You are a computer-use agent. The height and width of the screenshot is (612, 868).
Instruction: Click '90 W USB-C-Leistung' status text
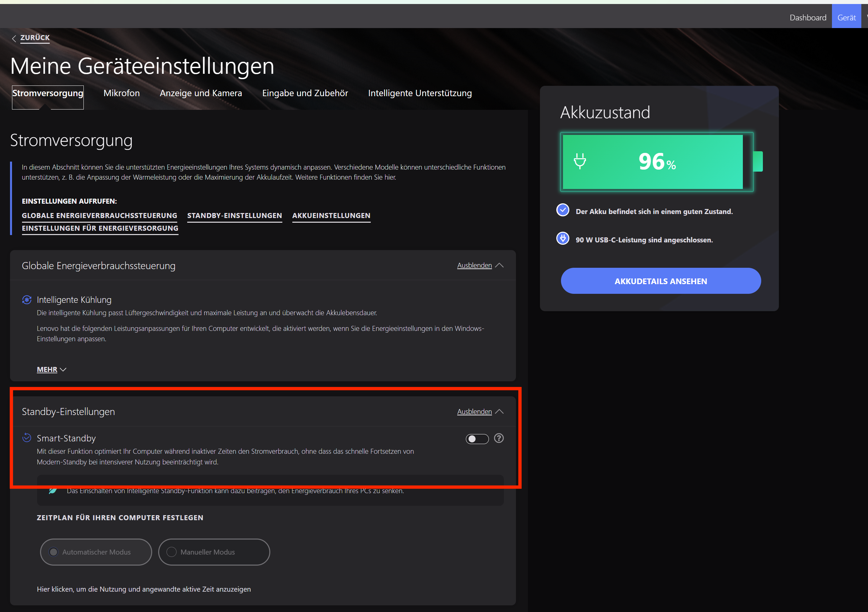644,240
